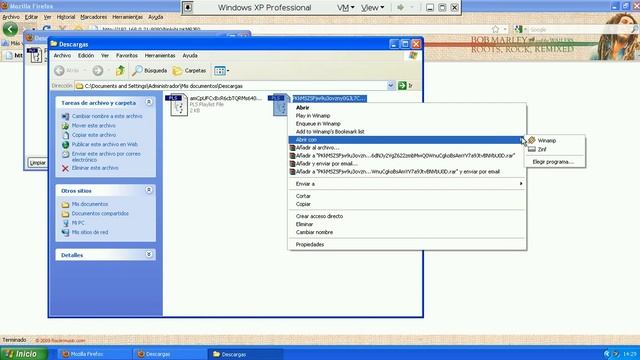This screenshot has width=640, height=360.
Task: Click the Inicio start button
Action: [24, 354]
